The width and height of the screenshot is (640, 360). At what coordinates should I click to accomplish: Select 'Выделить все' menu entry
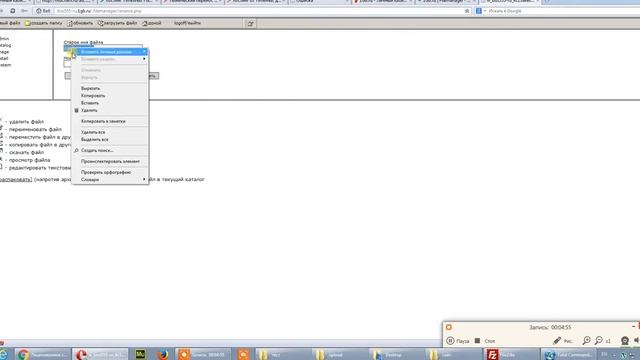(110, 140)
